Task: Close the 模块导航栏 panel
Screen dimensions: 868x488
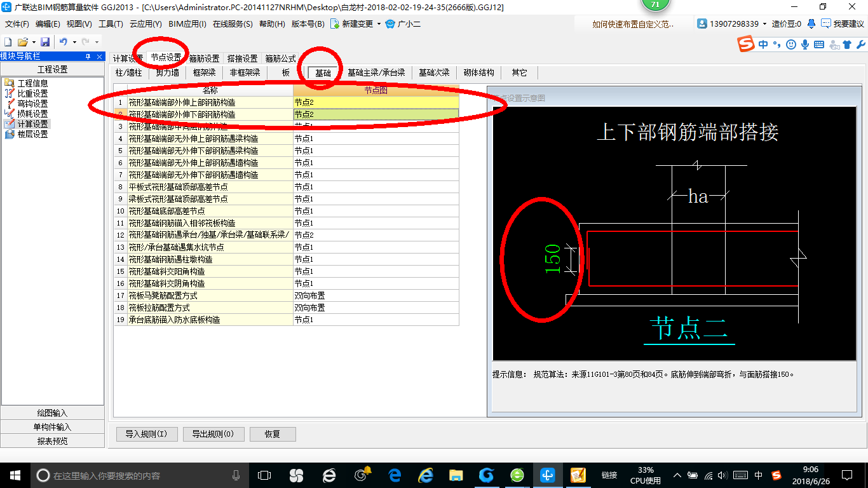Action: (x=98, y=57)
